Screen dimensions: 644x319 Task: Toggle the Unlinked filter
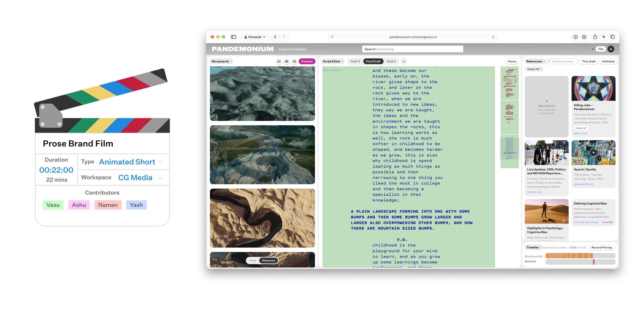608,61
